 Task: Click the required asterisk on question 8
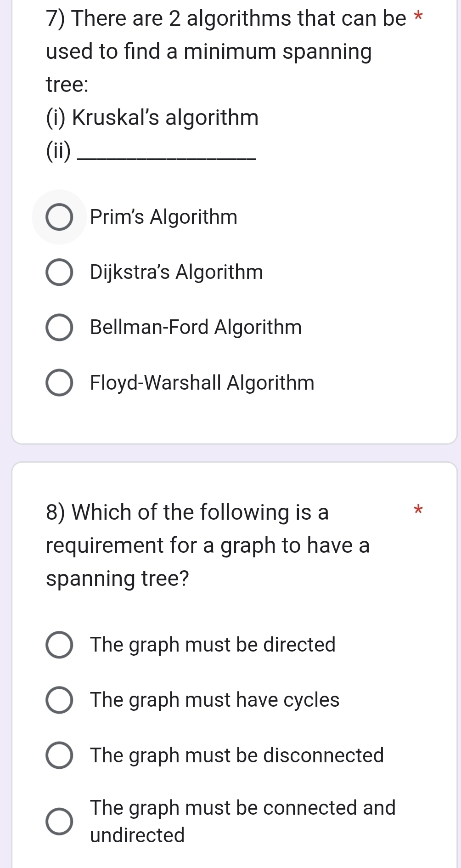coord(418,510)
